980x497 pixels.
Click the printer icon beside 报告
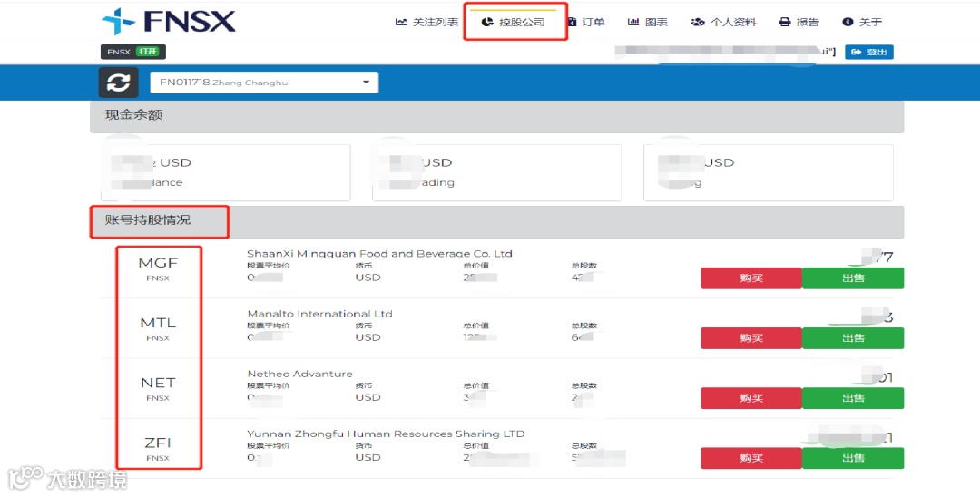[x=785, y=22]
